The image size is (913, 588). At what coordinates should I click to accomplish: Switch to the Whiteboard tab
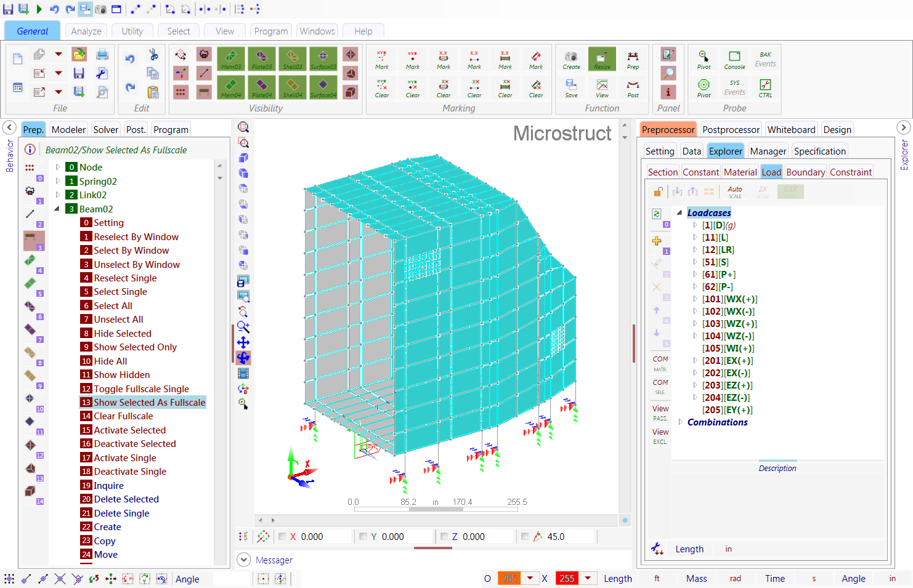[791, 129]
